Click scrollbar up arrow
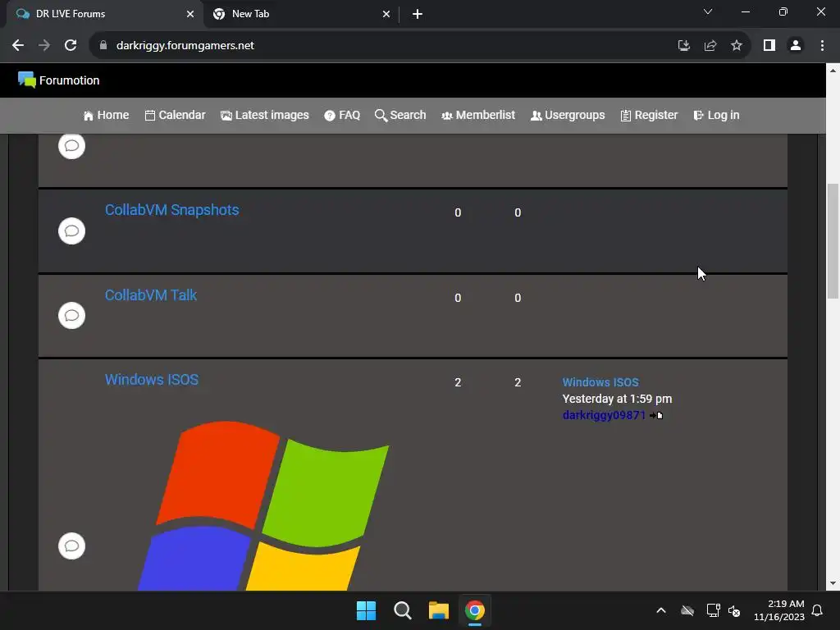This screenshot has width=840, height=630. pos(833,70)
